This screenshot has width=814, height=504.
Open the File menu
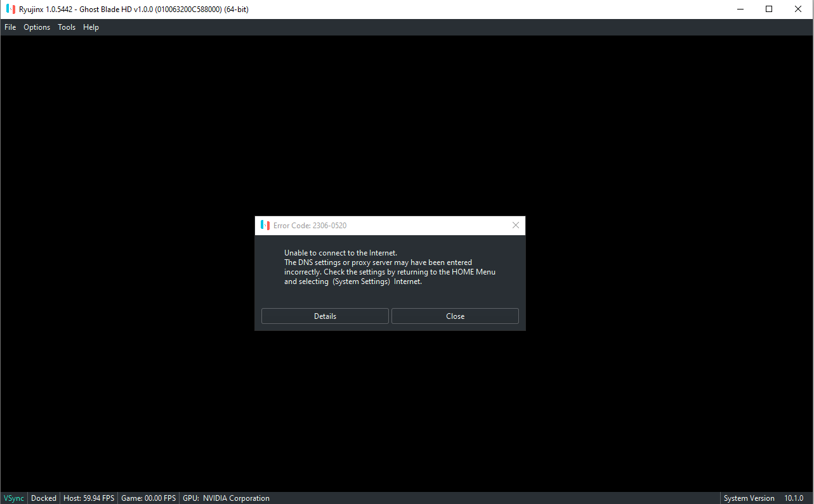click(x=10, y=27)
